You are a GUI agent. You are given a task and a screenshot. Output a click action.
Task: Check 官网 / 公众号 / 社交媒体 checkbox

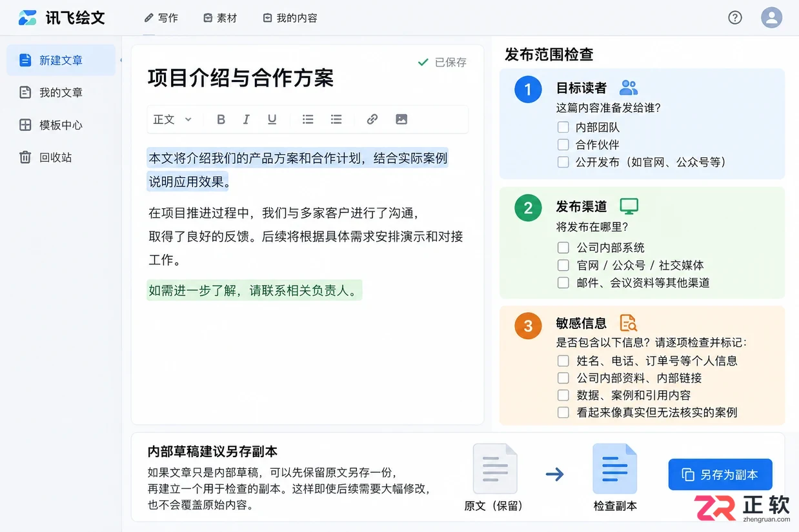[x=563, y=265]
